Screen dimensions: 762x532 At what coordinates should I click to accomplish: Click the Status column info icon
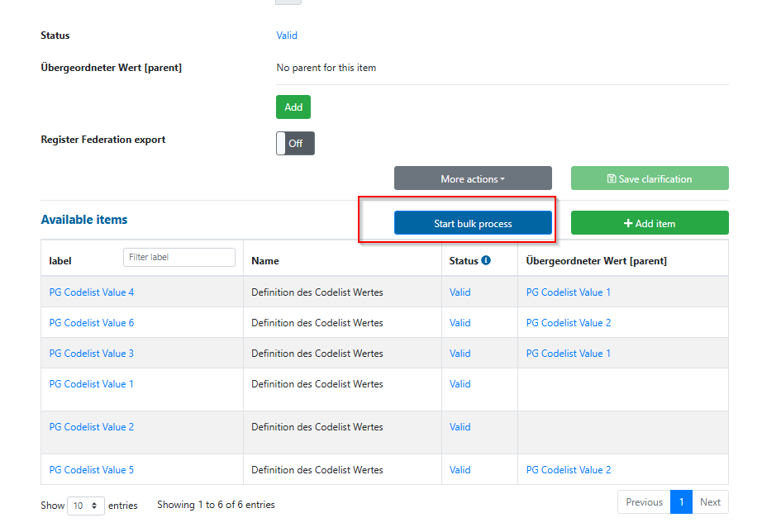486,260
